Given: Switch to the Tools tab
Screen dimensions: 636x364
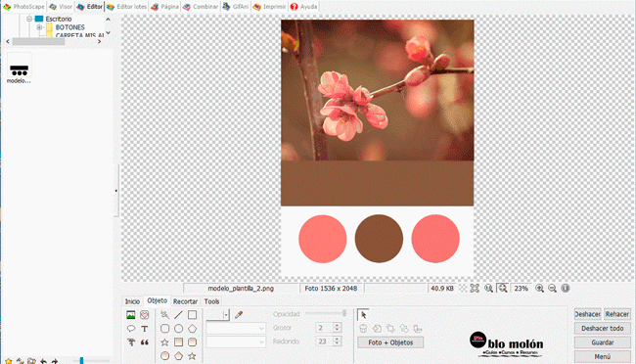Looking at the screenshot, I should coord(211,301).
